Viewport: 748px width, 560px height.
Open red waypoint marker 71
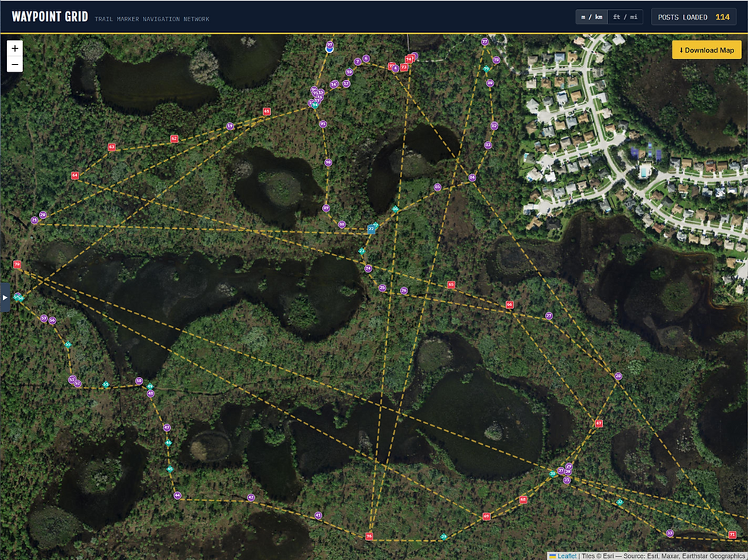[x=732, y=535]
